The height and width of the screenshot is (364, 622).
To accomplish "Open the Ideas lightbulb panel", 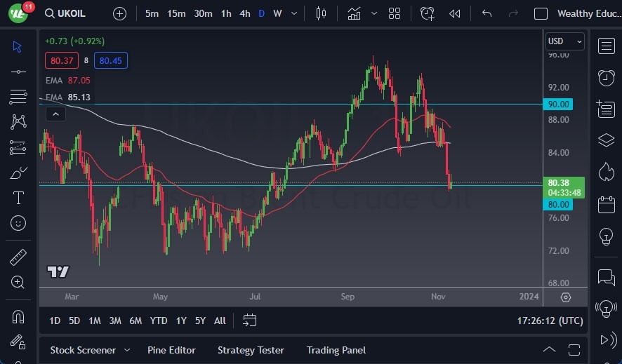I will tap(606, 236).
